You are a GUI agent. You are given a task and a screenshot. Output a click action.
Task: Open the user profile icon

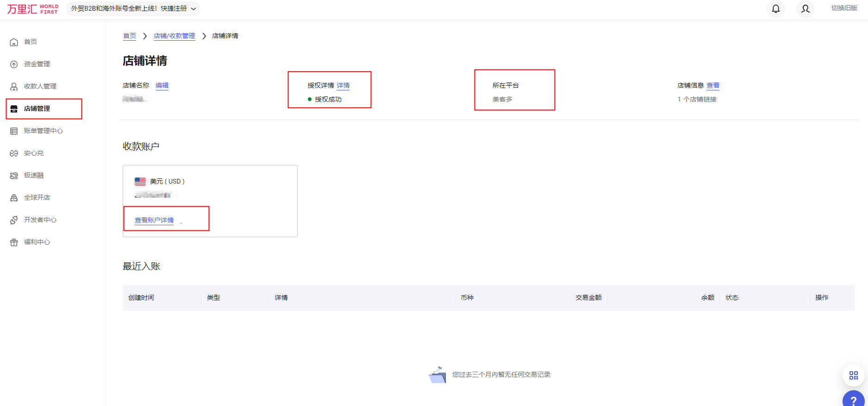(x=806, y=9)
